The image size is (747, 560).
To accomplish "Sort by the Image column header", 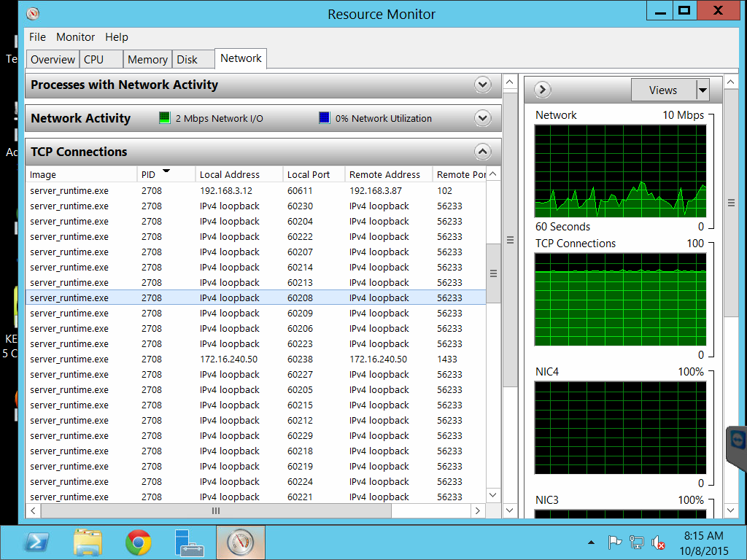I will click(82, 174).
